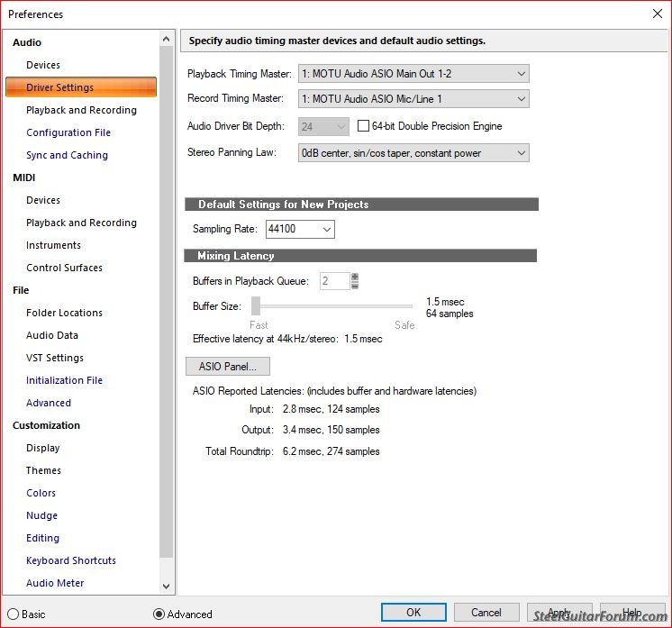
Task: Close the Preferences dialog with the X
Action: [x=657, y=14]
